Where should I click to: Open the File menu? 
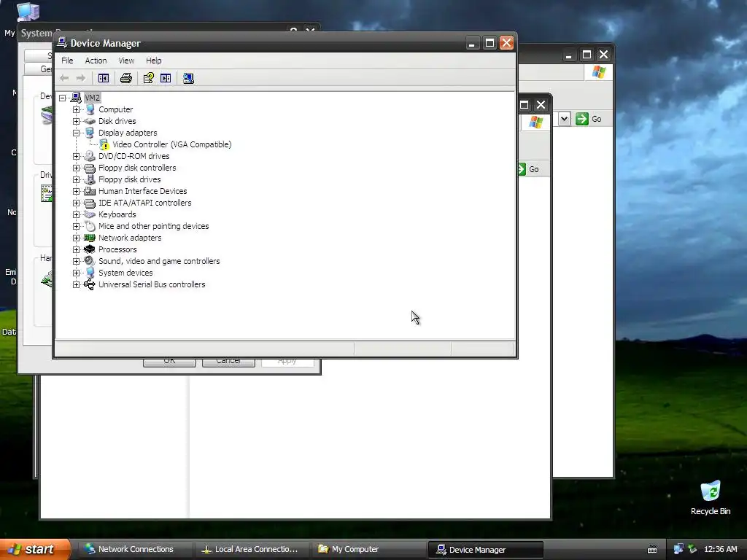click(x=67, y=61)
